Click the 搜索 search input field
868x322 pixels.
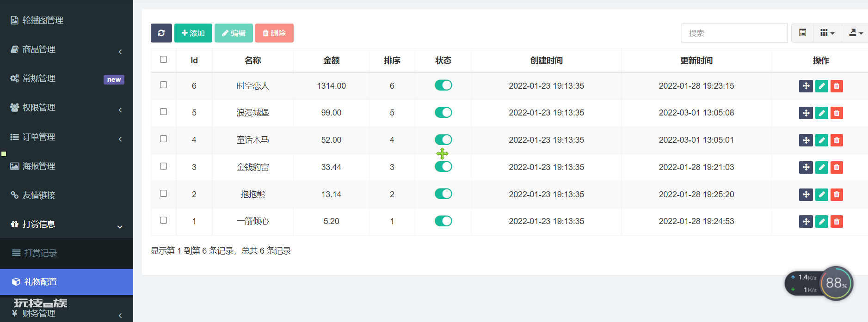[734, 33]
